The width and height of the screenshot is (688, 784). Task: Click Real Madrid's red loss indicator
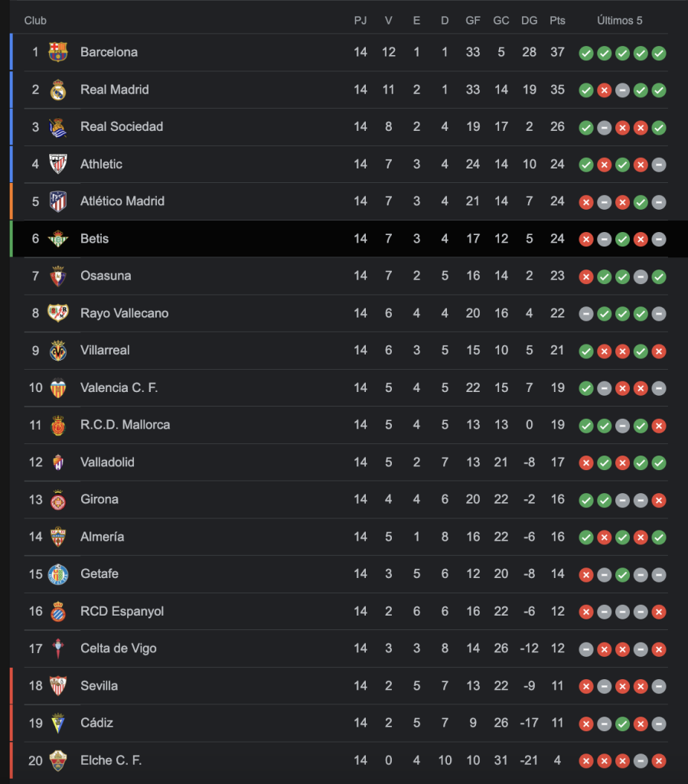click(x=604, y=90)
